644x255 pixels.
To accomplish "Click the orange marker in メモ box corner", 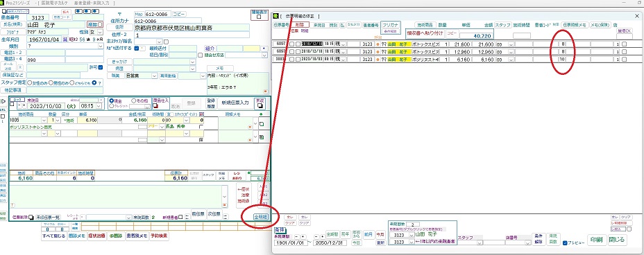I will 265,91.
